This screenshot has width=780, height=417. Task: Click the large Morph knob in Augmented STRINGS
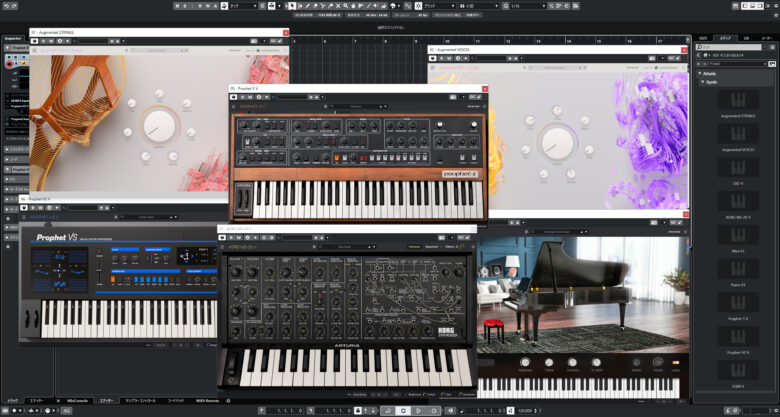click(x=159, y=126)
